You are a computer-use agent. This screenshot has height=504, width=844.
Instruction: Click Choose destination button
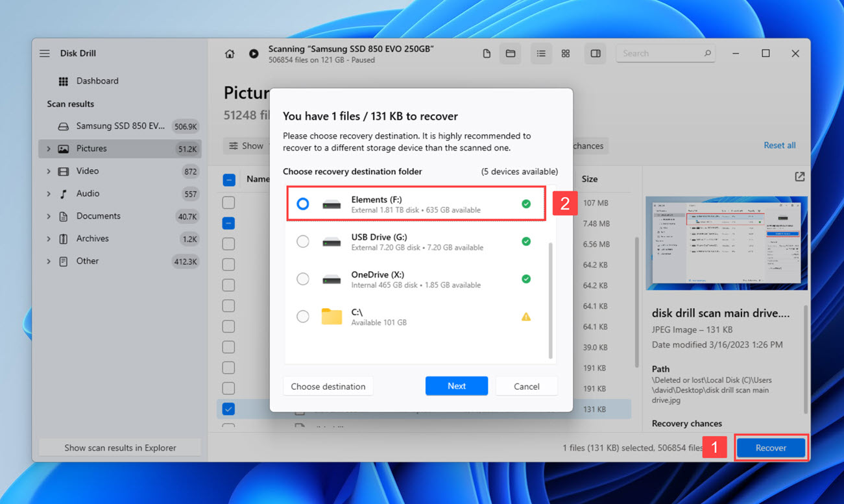[x=328, y=386]
